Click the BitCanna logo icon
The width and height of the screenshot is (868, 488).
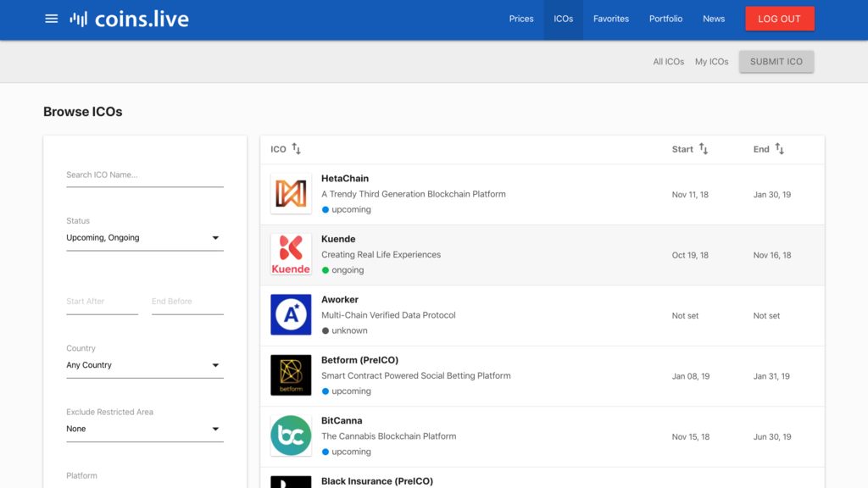(x=291, y=435)
